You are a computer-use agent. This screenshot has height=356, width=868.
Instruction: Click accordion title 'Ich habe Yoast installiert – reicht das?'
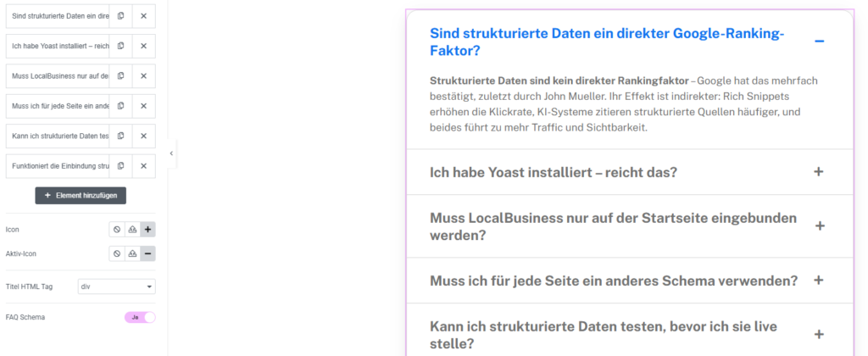click(x=554, y=172)
